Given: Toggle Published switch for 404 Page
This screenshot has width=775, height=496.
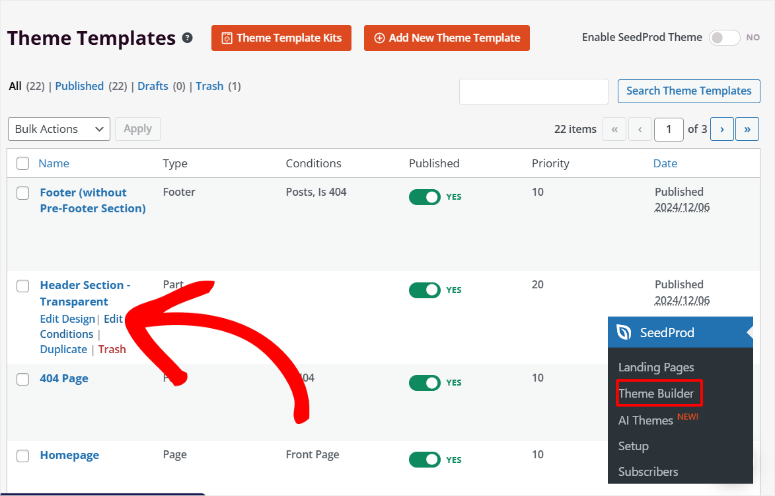Looking at the screenshot, I should [425, 383].
